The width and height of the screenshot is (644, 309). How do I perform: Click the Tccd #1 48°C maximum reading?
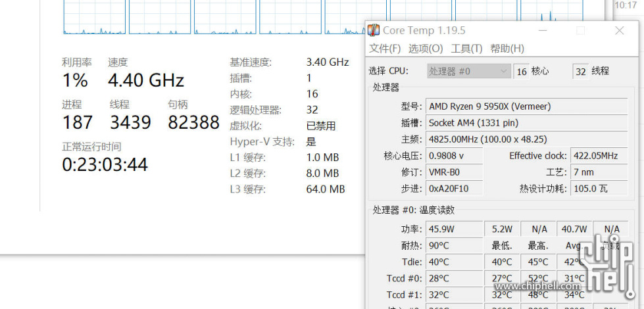(x=538, y=295)
